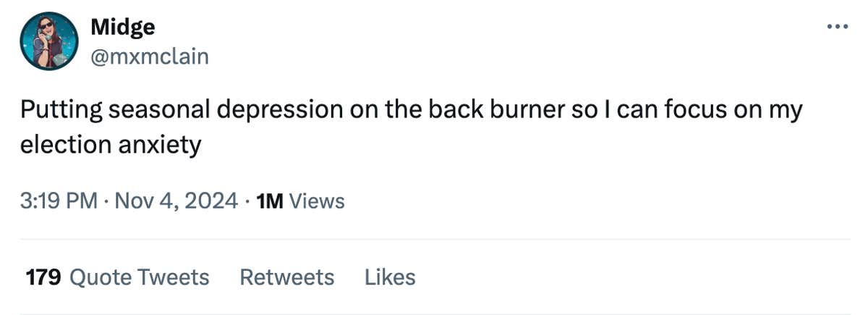Open the Midge display name link

pos(122,27)
